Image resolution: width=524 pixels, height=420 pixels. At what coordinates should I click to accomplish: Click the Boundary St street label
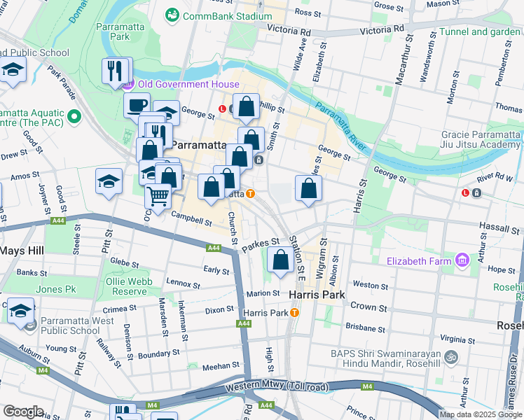pos(159,354)
